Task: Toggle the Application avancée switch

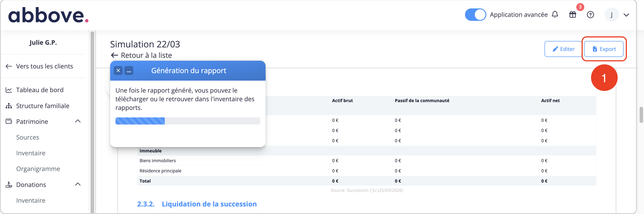Action: click(475, 15)
